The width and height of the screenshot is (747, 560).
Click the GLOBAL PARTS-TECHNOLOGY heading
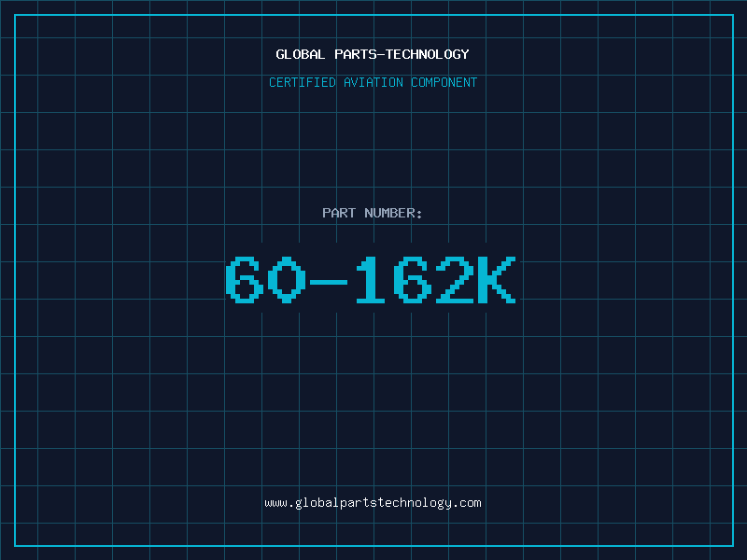pos(373,54)
